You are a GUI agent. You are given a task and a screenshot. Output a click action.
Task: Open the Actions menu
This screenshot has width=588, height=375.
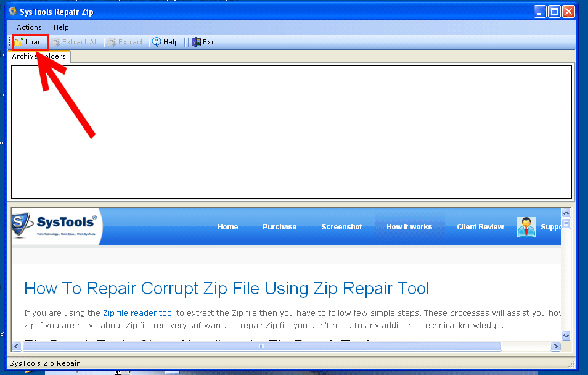coord(28,27)
